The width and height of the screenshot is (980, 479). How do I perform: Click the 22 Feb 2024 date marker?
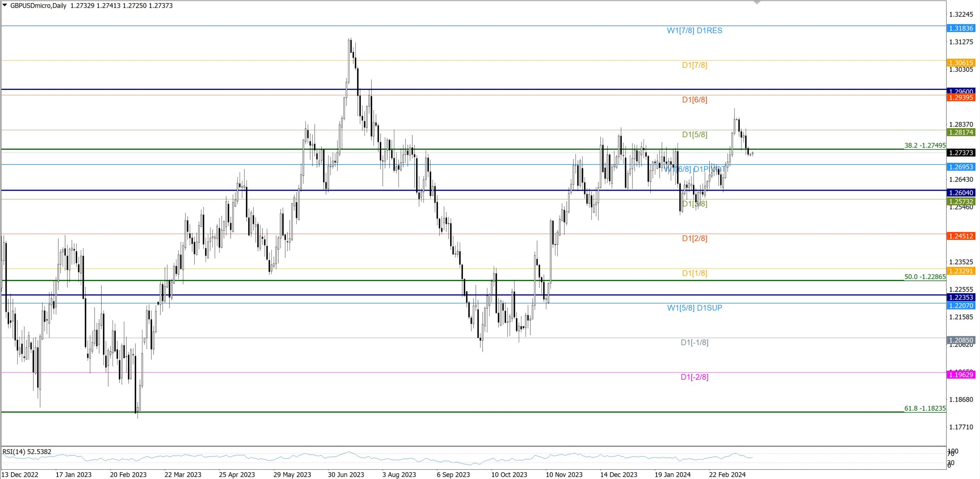pos(727,475)
